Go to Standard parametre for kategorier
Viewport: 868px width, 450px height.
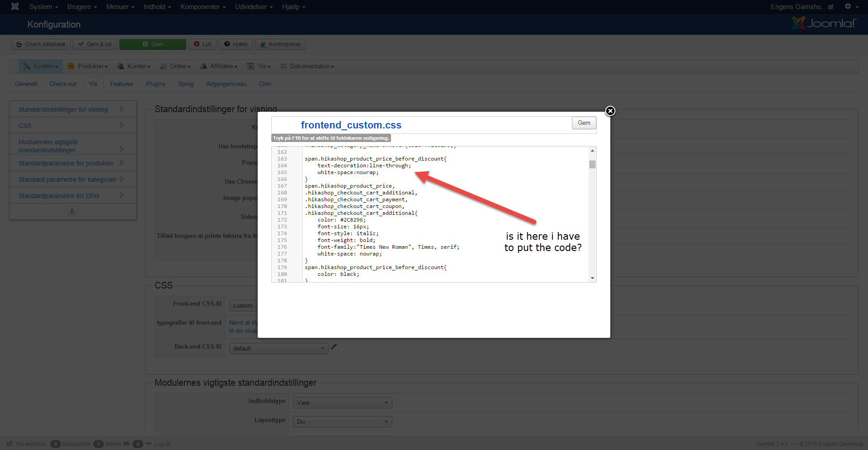coord(72,179)
